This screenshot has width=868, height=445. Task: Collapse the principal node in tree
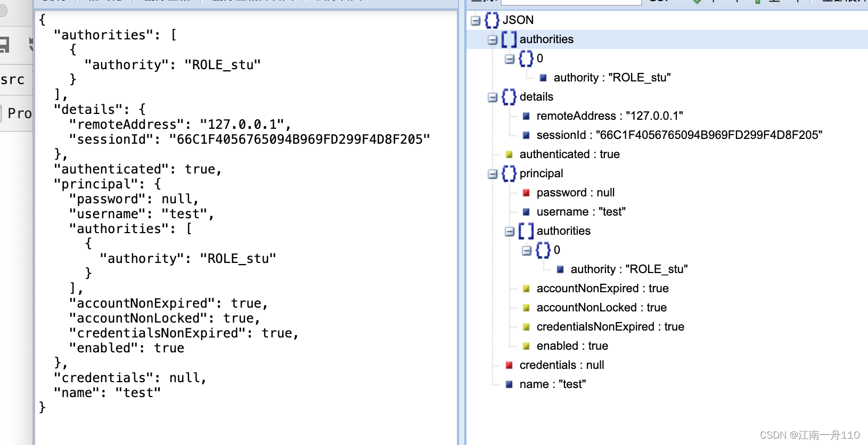tap(493, 174)
